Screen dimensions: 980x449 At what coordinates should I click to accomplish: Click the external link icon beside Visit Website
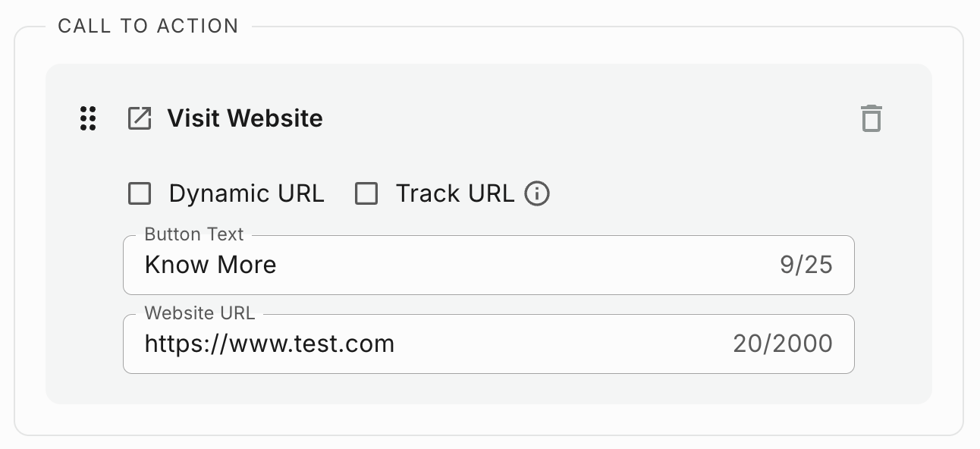tap(140, 119)
